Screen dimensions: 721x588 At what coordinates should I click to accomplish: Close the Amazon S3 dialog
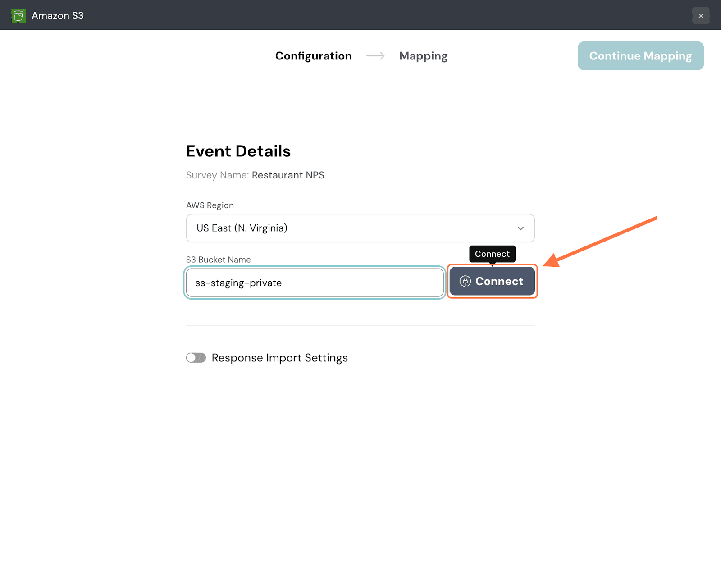701,16
